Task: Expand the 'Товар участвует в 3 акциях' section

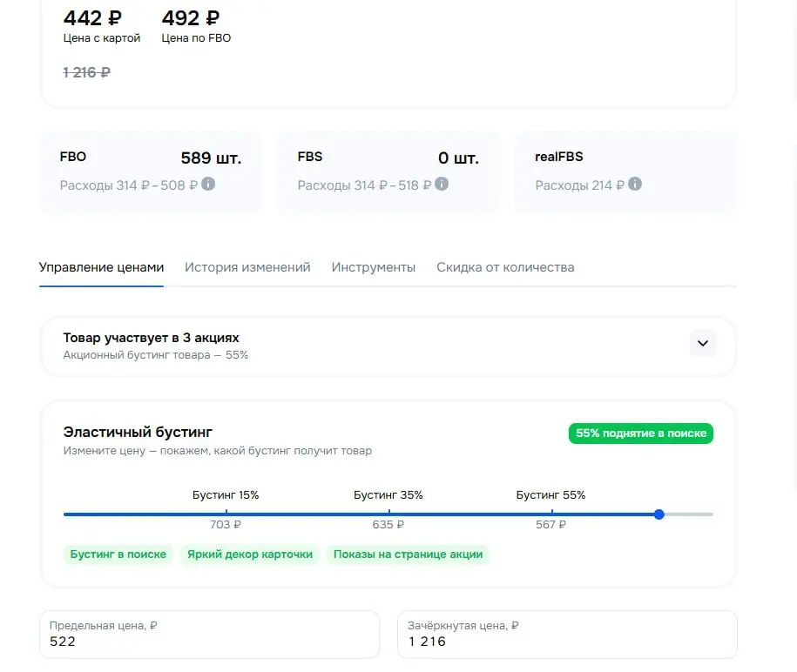Action: click(x=703, y=343)
